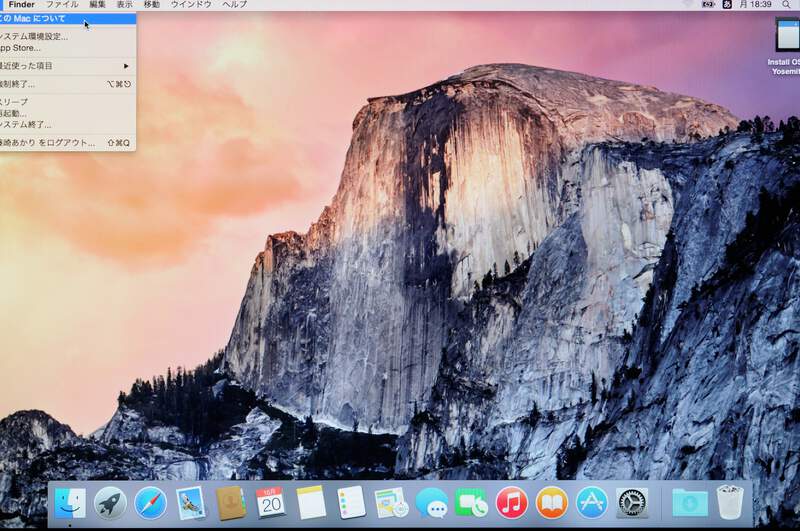Open Calendar icon showing 20
Image resolution: width=800 pixels, height=531 pixels.
click(271, 503)
